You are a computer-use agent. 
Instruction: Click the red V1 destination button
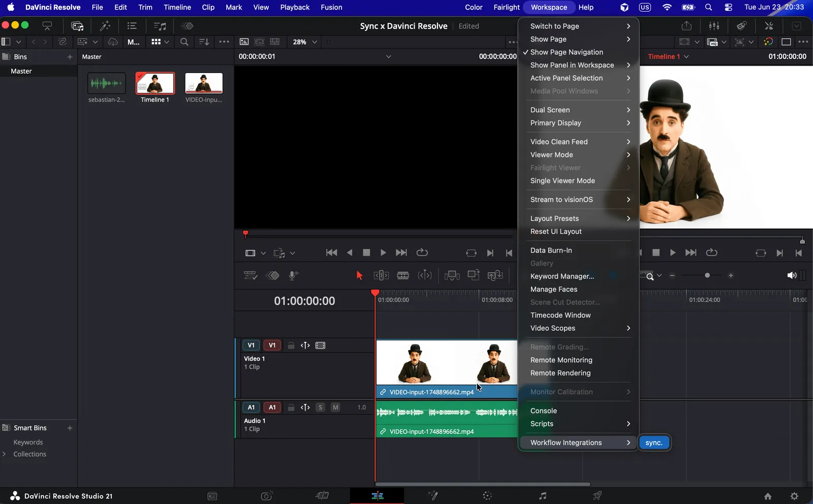tap(272, 345)
